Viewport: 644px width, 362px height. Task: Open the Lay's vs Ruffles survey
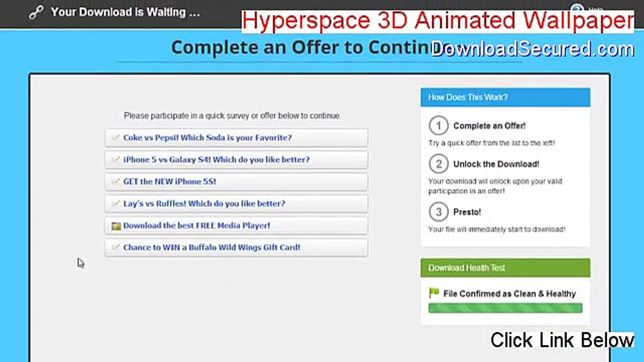236,204
